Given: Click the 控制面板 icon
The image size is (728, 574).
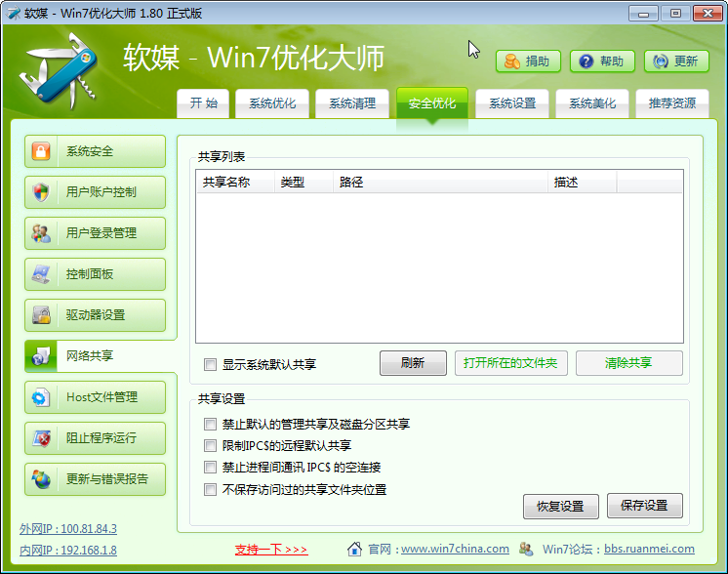Looking at the screenshot, I should pyautogui.click(x=41, y=274).
